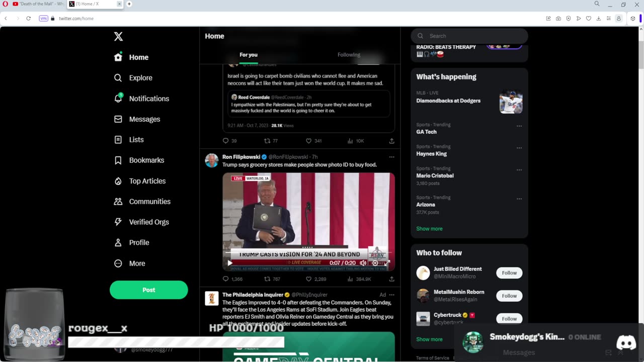Show more Who to follow suggestions
This screenshot has height=362, width=644.
[x=429, y=339]
